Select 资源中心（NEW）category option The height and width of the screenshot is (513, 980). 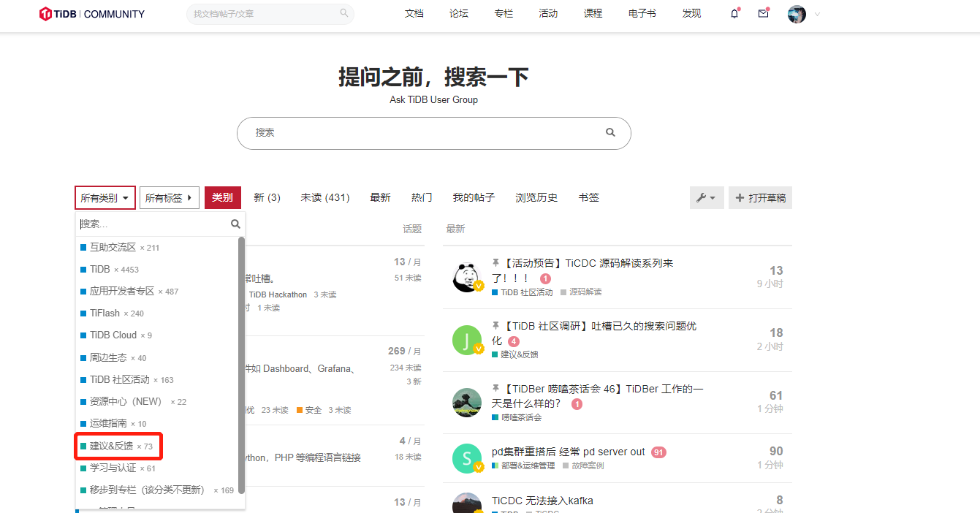click(x=157, y=402)
